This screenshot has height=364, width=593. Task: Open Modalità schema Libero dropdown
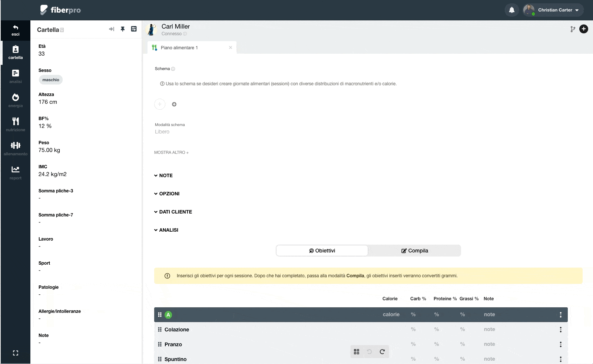pos(162,132)
